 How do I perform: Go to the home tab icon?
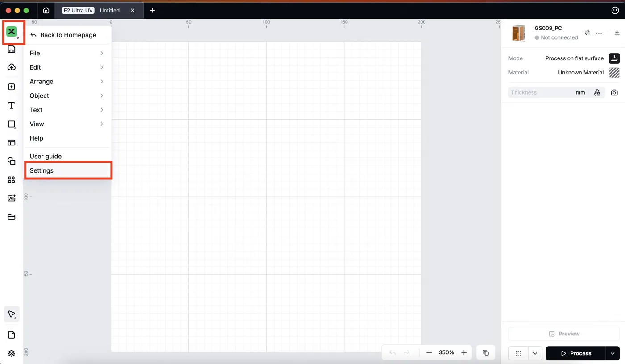click(x=46, y=10)
